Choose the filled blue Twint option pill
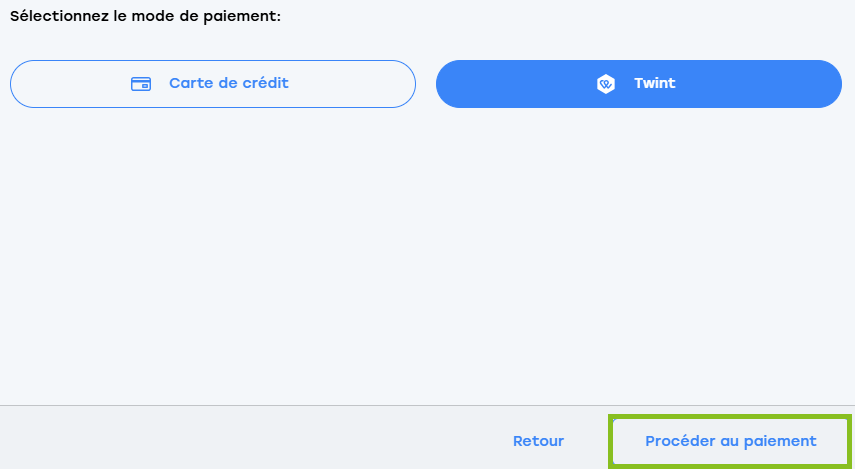The image size is (855, 469). [639, 84]
